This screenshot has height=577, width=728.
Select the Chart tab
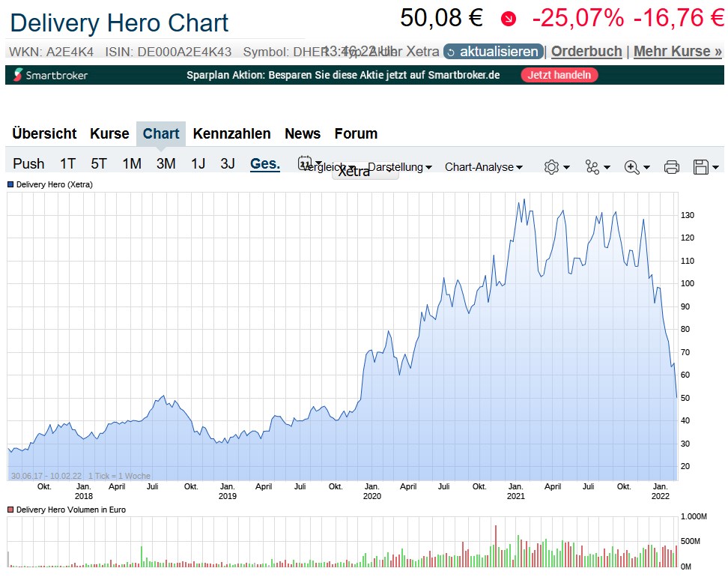point(160,134)
